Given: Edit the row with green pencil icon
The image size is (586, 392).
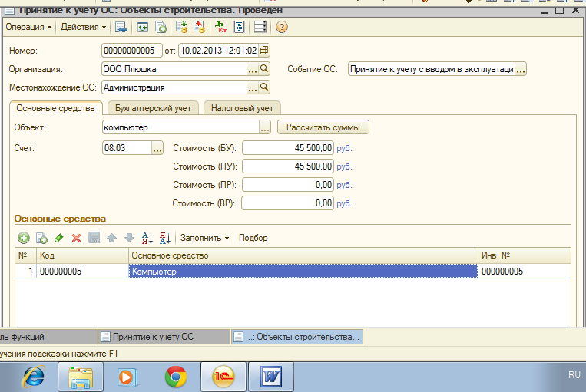Looking at the screenshot, I should click(x=58, y=238).
